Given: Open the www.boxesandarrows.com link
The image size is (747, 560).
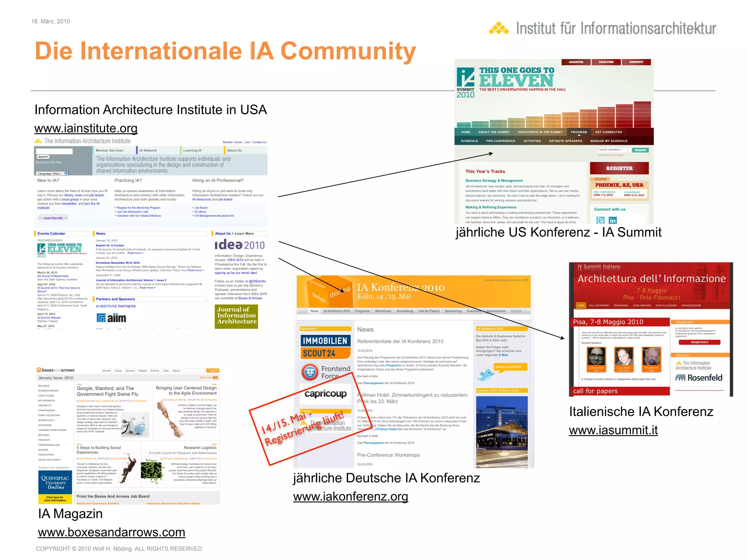Looking at the screenshot, I should 111,532.
